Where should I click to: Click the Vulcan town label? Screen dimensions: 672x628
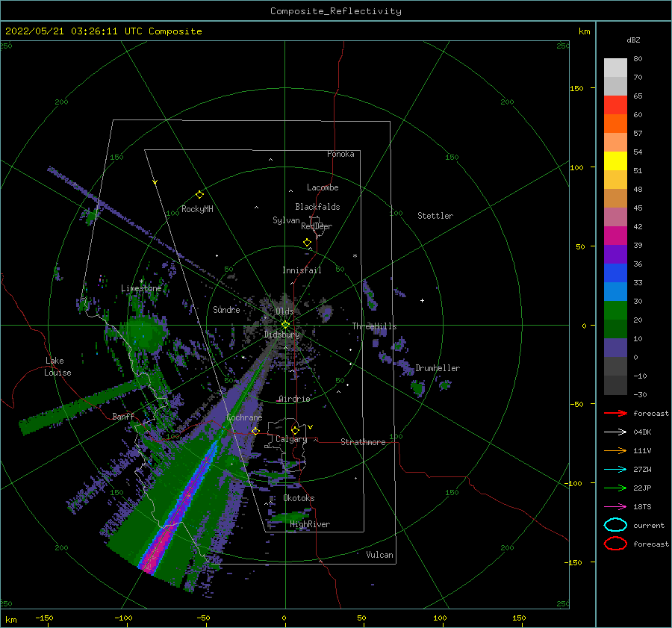[x=379, y=555]
